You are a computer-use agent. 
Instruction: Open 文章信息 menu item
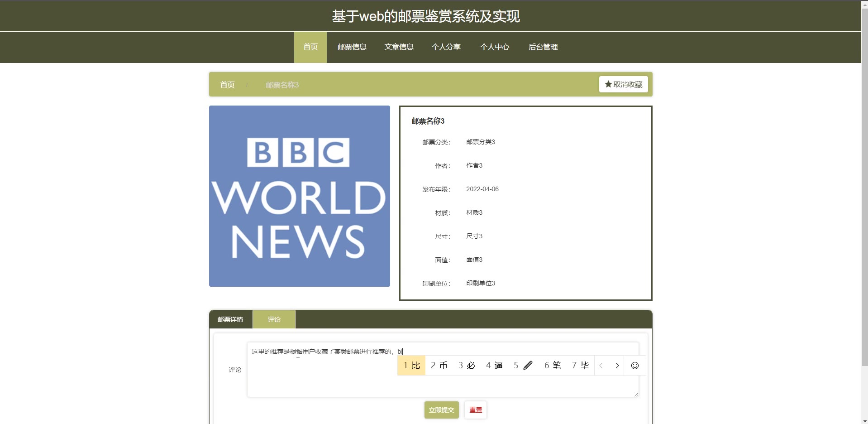[399, 47]
